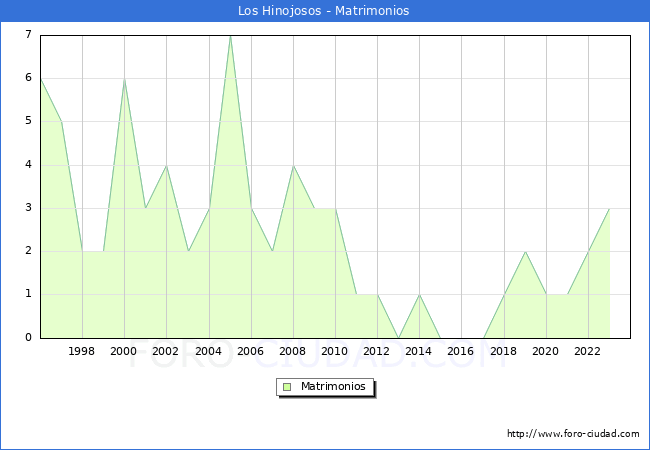This screenshot has width=650, height=450.
Task: Select the 1998 x-axis label
Action: (82, 351)
